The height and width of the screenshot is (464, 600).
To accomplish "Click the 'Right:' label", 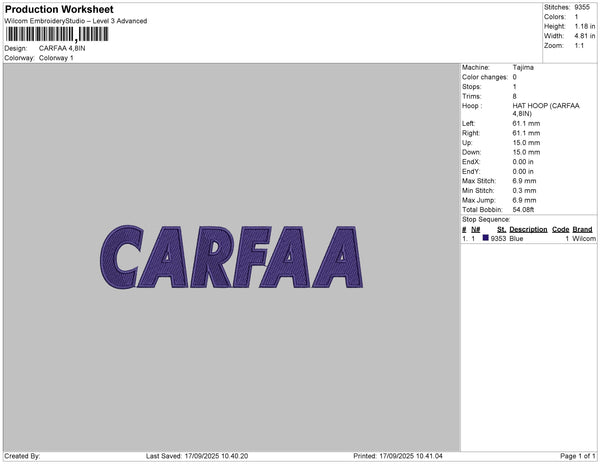I will (471, 133).
